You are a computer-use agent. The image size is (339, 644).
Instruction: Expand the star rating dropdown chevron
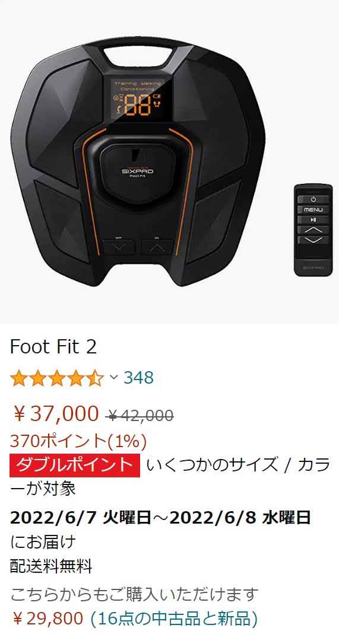coord(115,377)
